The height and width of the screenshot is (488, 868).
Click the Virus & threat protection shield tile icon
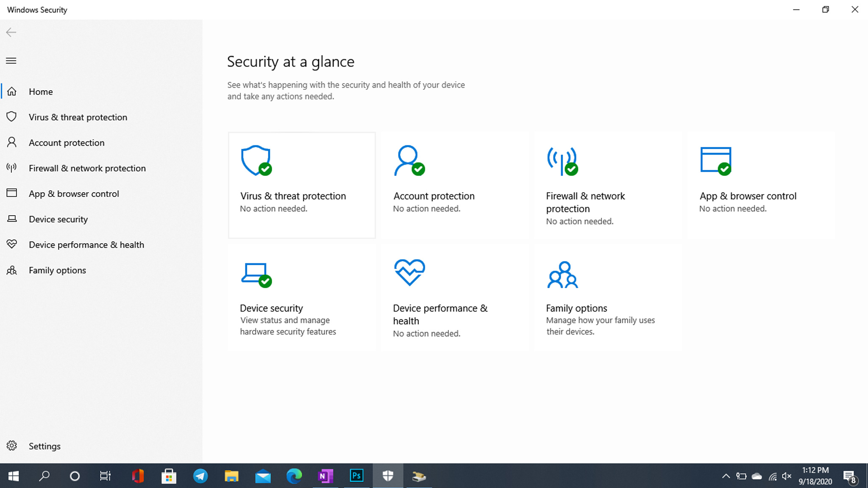pos(256,161)
